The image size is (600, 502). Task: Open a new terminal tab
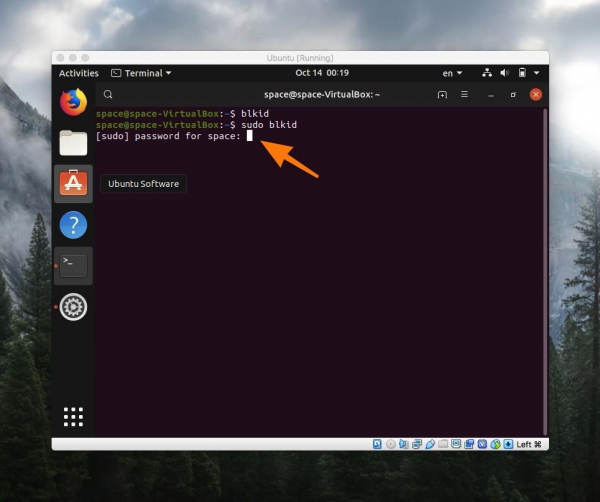click(x=442, y=95)
